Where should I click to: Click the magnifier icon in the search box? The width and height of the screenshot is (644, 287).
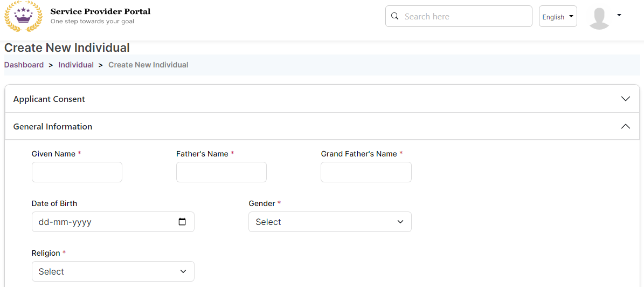pyautogui.click(x=395, y=16)
